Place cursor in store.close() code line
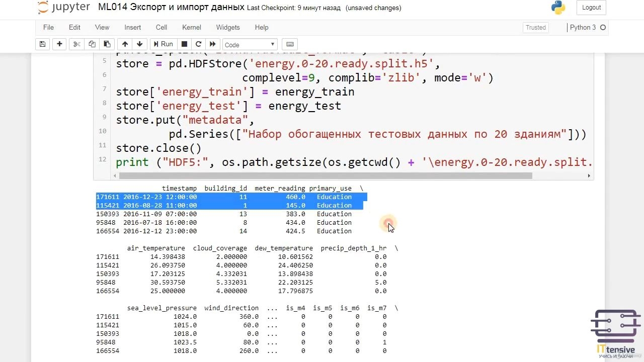Image resolution: width=644 pixels, height=362 pixels. point(158,148)
